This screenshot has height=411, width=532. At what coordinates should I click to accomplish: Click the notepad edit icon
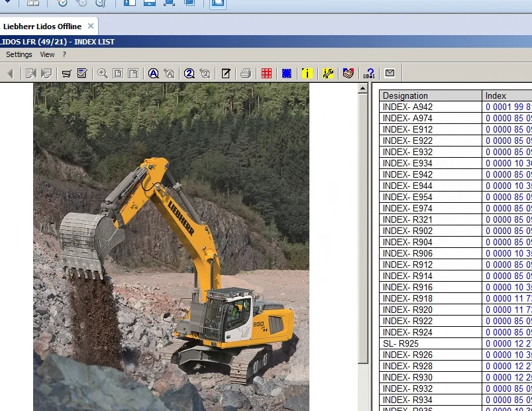226,74
